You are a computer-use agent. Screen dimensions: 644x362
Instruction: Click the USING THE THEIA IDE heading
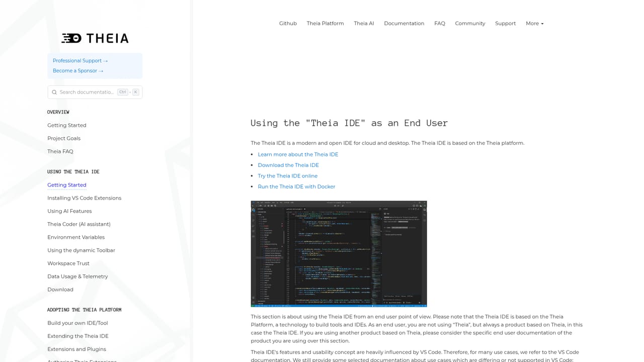click(x=73, y=172)
